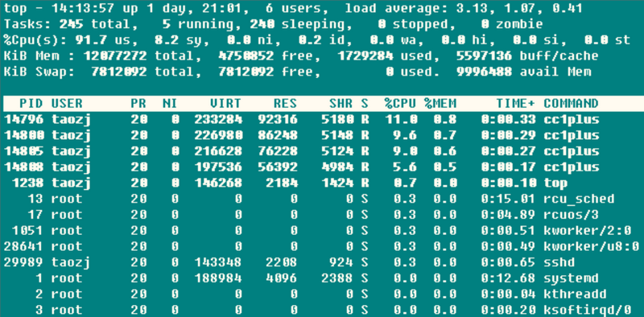Select the SHR column header

pyautogui.click(x=341, y=103)
